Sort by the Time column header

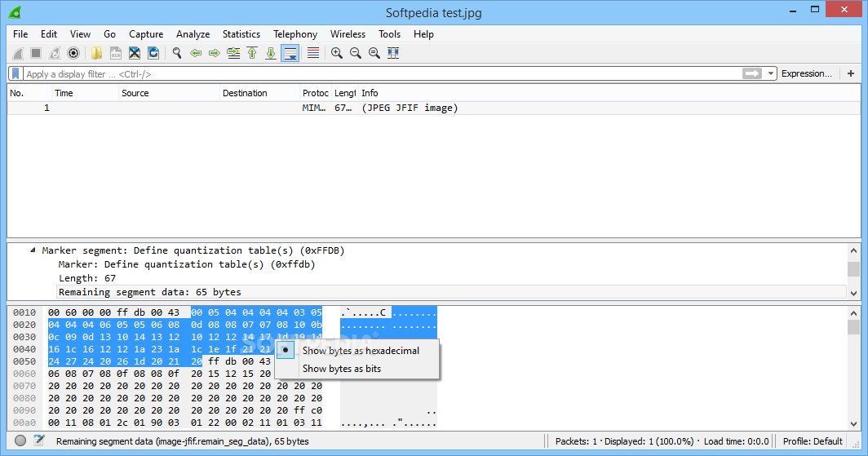pos(85,93)
